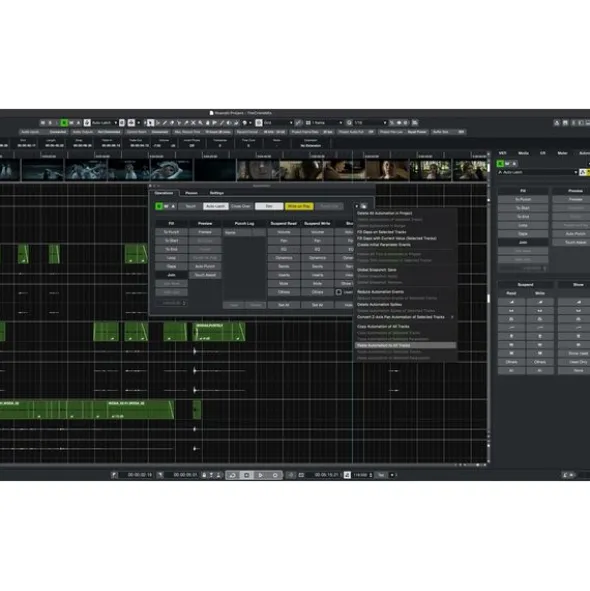
Task: Click the dropdown arrow beside the functions menu icon
Action: click(x=357, y=206)
